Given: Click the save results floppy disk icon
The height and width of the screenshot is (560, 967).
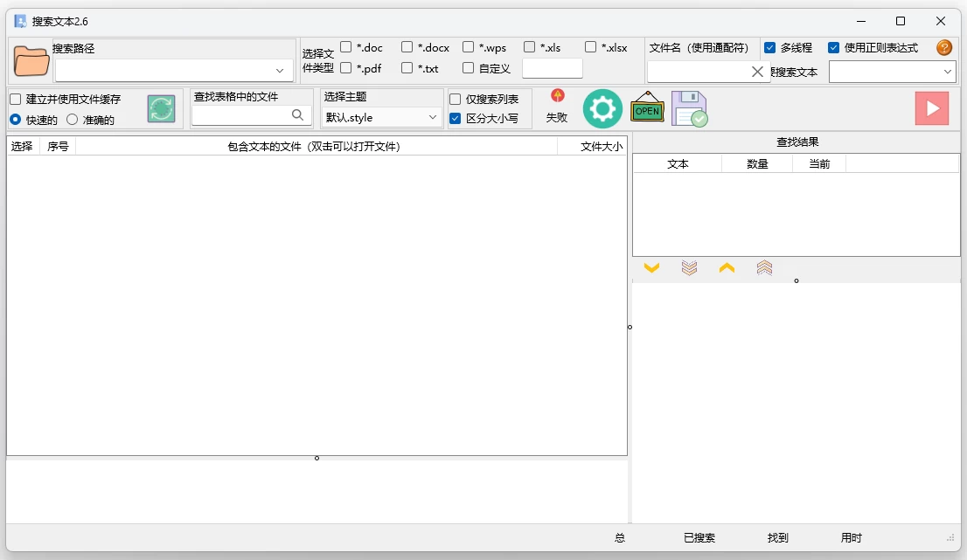Looking at the screenshot, I should (x=690, y=108).
